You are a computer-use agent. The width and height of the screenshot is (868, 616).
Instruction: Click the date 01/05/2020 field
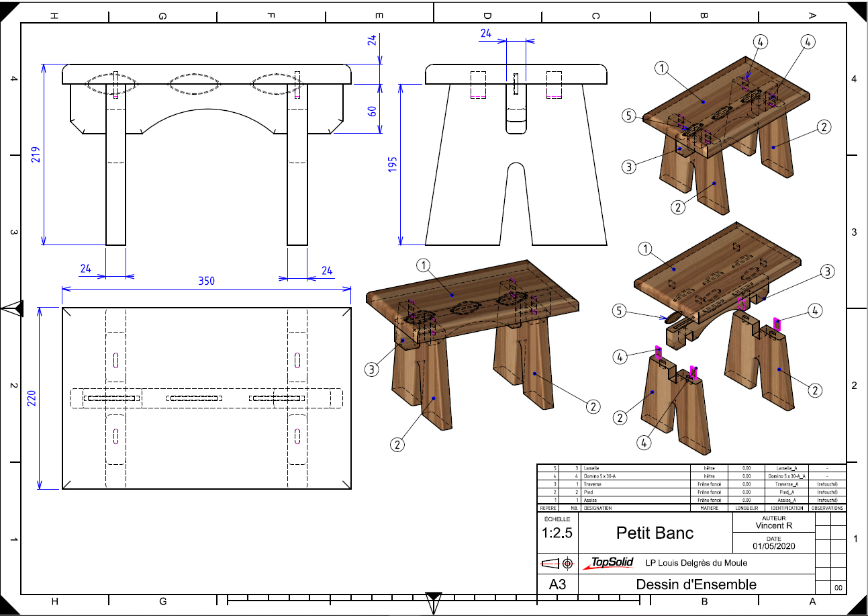(x=773, y=546)
